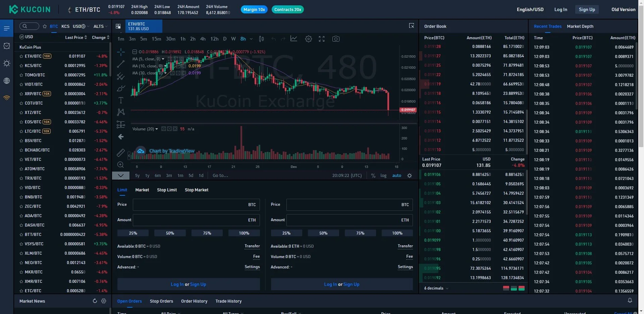
Task: Select the crosshair cursor tool
Action: tap(121, 52)
